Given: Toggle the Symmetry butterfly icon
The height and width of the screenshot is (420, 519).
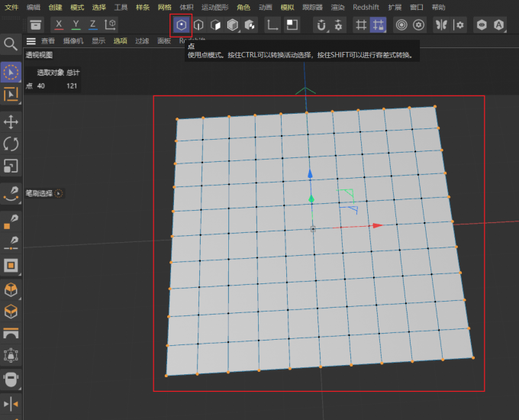Looking at the screenshot, I should point(441,25).
